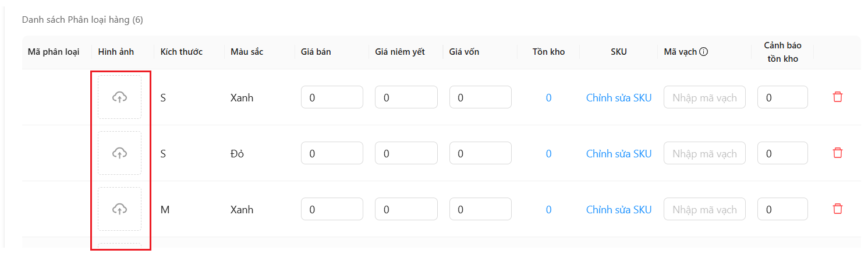Click barcode input for S Đỏ row
The height and width of the screenshot is (257, 868).
(704, 153)
